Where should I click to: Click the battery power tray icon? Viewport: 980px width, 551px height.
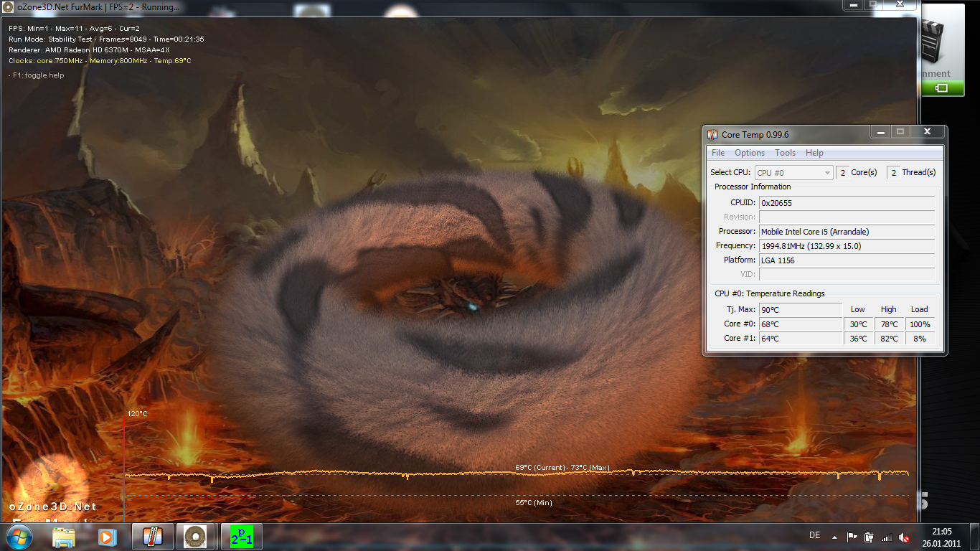[x=869, y=537]
